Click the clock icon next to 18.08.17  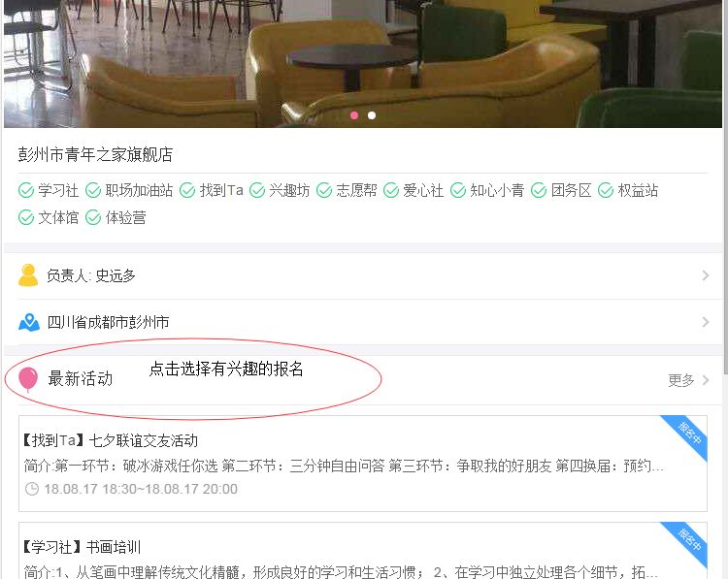[32, 489]
